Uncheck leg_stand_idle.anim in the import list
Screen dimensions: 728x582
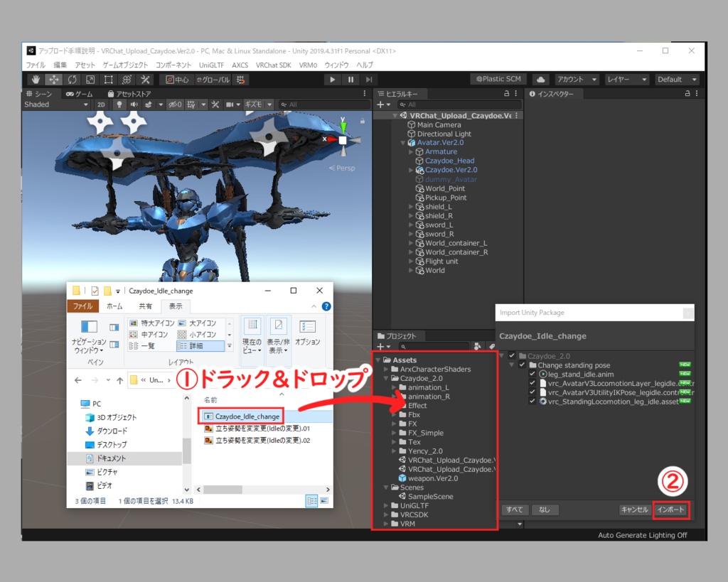(x=531, y=374)
